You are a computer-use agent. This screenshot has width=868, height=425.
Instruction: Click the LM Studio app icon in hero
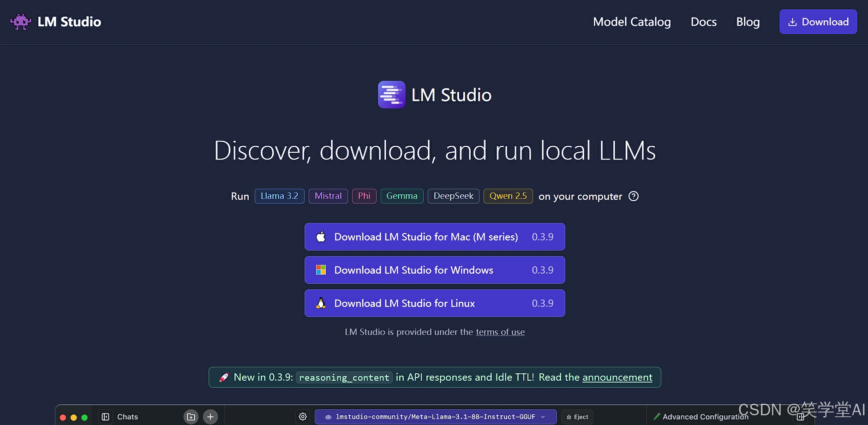[391, 95]
